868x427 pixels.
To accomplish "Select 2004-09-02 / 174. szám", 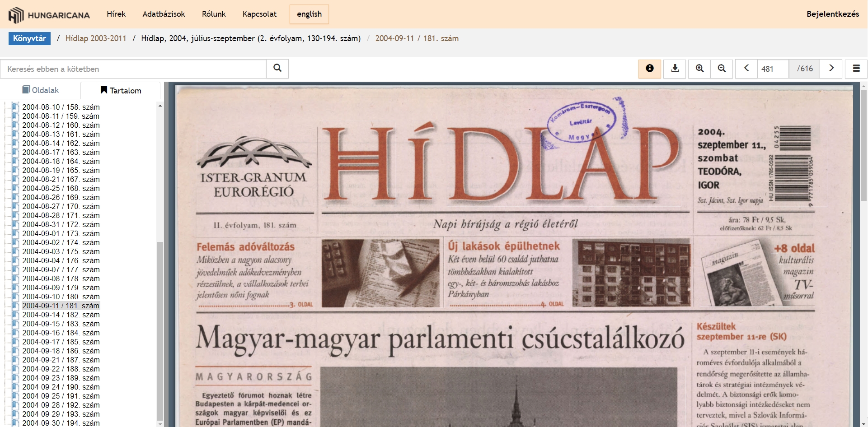I will [x=61, y=242].
